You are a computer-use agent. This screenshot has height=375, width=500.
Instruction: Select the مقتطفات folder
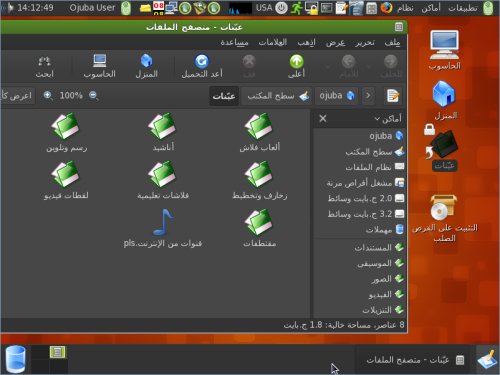pos(259,228)
